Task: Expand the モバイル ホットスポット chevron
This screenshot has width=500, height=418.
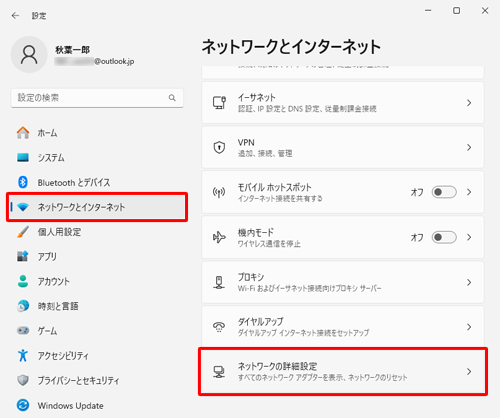Action: [x=469, y=192]
